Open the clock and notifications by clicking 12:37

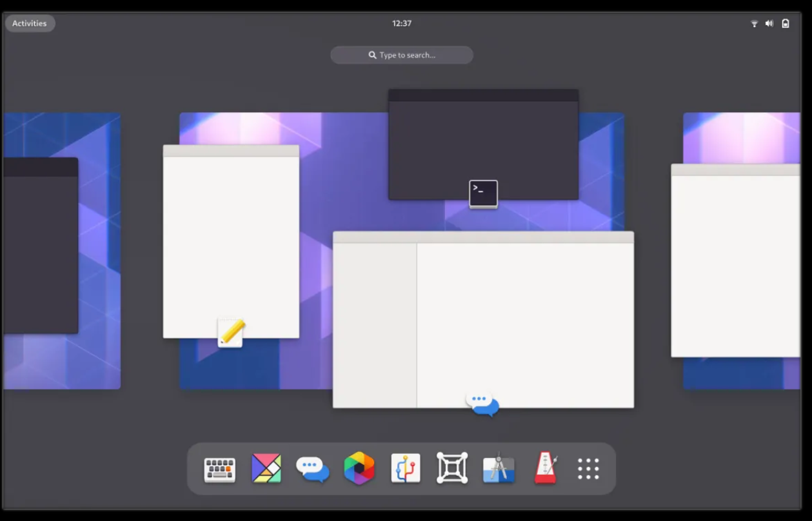pos(402,23)
